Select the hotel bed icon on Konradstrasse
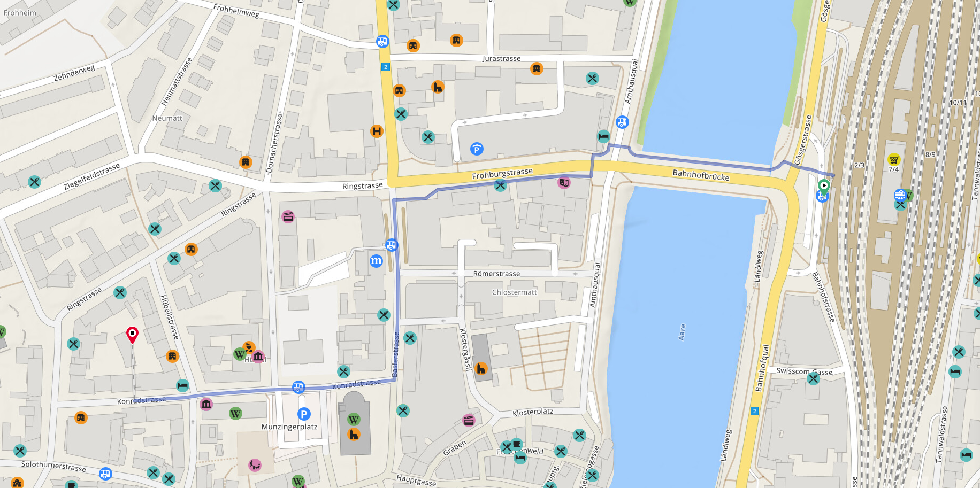Image resolution: width=980 pixels, height=488 pixels. (x=182, y=385)
